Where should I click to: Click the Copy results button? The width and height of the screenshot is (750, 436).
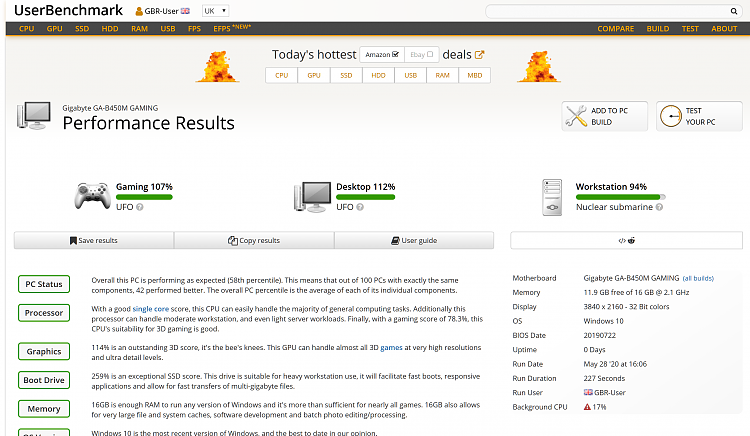coord(254,240)
